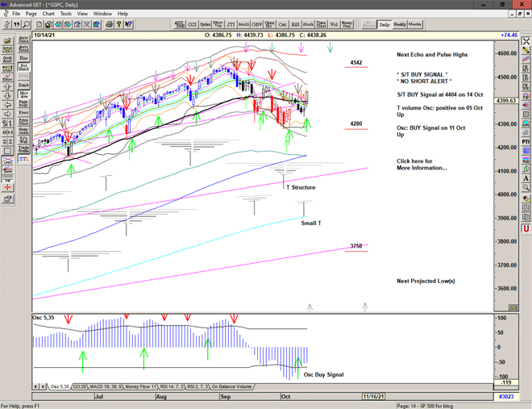Open the Window menu

tap(102, 14)
